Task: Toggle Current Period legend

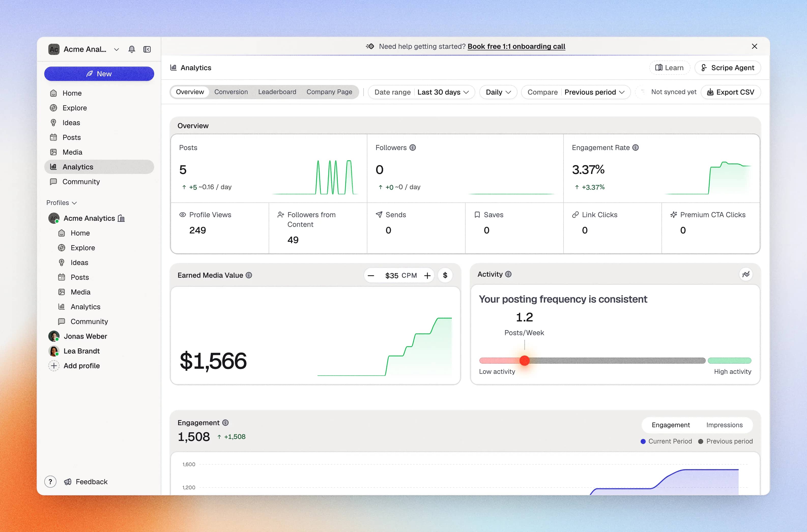Action: coord(666,441)
